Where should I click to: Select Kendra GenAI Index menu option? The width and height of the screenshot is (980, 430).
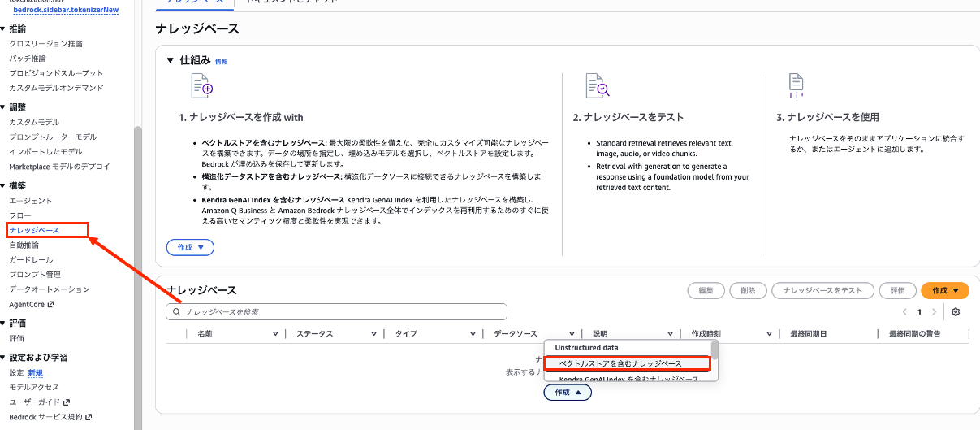(628, 379)
